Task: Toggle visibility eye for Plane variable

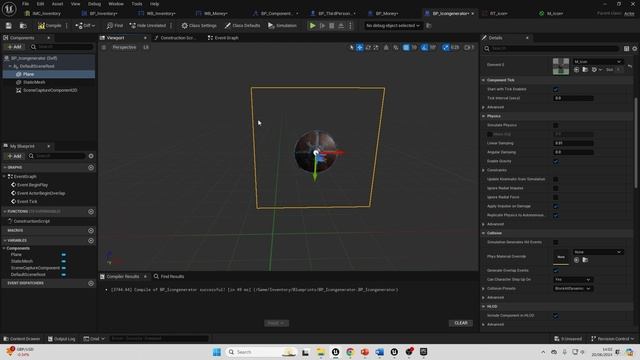Action: point(64,255)
